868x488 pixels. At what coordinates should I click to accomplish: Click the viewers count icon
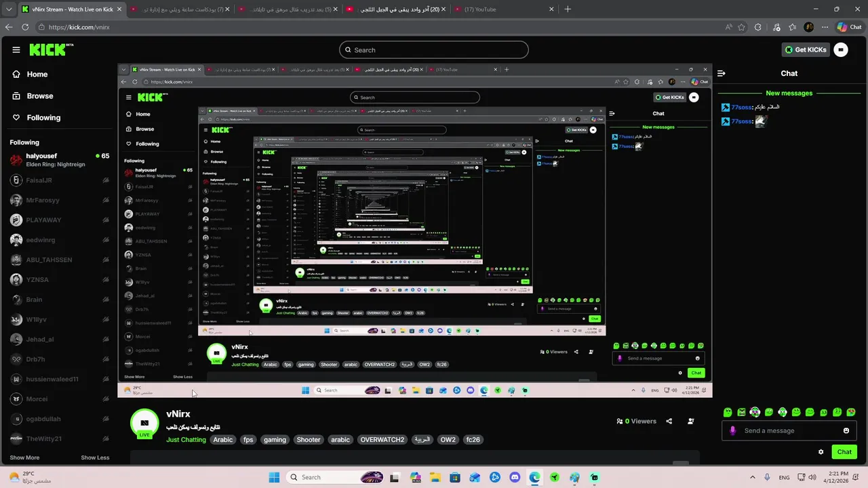620,421
